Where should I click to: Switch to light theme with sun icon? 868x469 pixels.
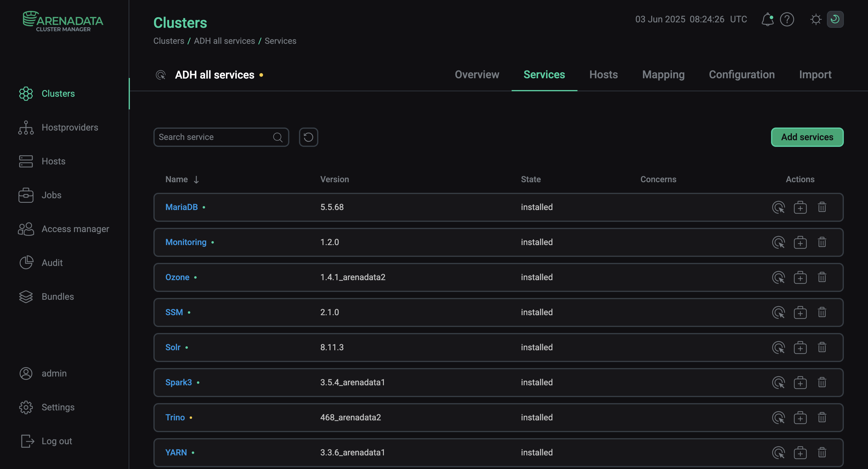point(816,19)
